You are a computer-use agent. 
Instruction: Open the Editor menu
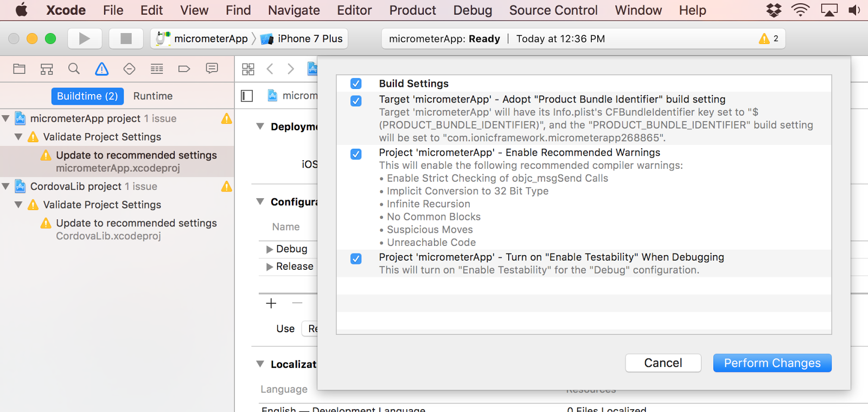[x=354, y=10]
